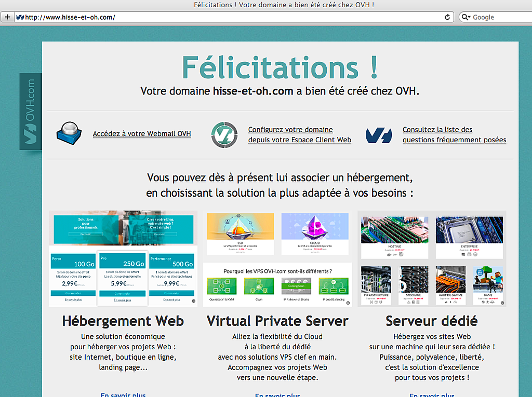This screenshot has height=397, width=532.
Task: Select the Performance 500 Go plan card
Action: [171, 279]
